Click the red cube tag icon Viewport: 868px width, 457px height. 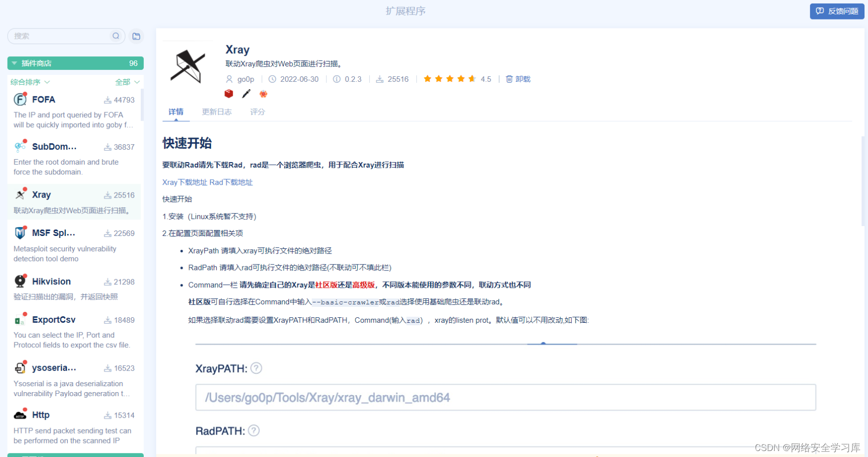(229, 94)
